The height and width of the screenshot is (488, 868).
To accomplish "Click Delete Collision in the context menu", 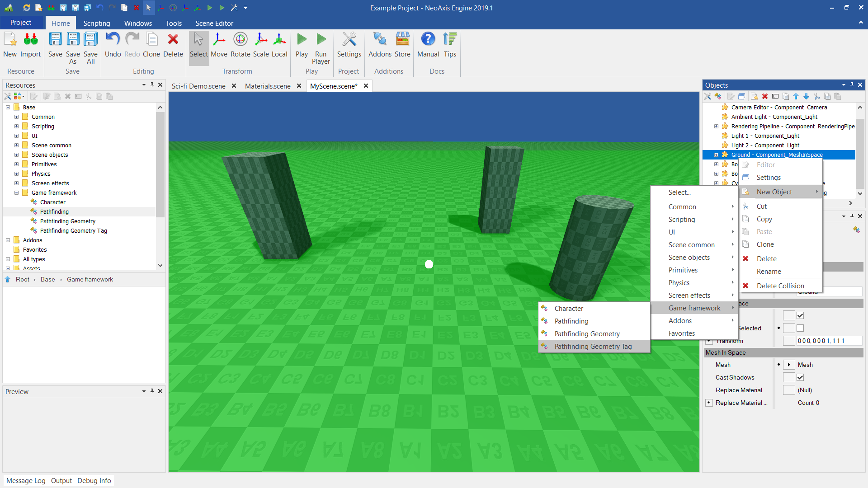I will [x=780, y=286].
